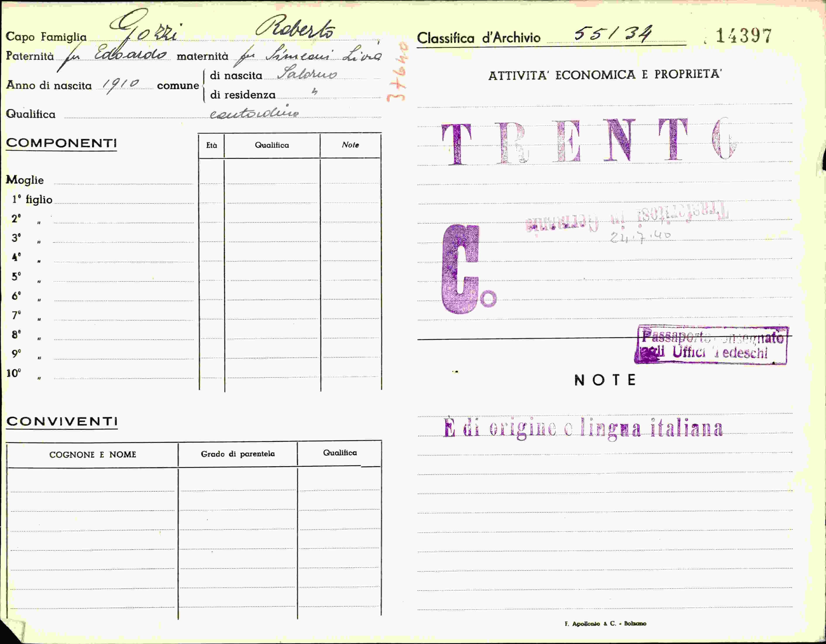Click the printer's mark 'F. Apollonio & C. - Bolzano'

[x=606, y=623]
